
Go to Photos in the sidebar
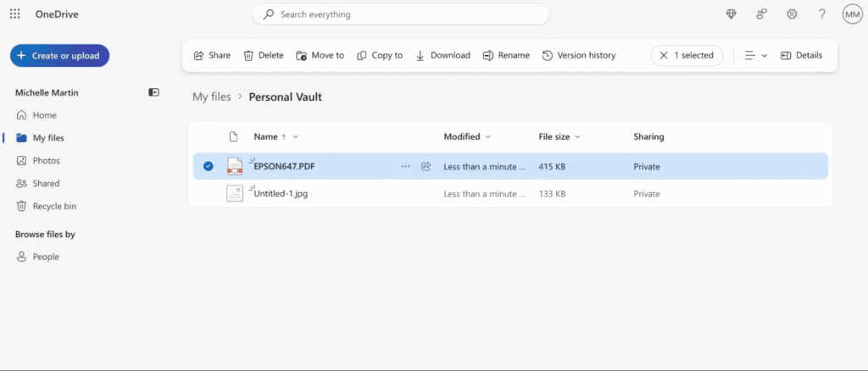click(x=46, y=161)
